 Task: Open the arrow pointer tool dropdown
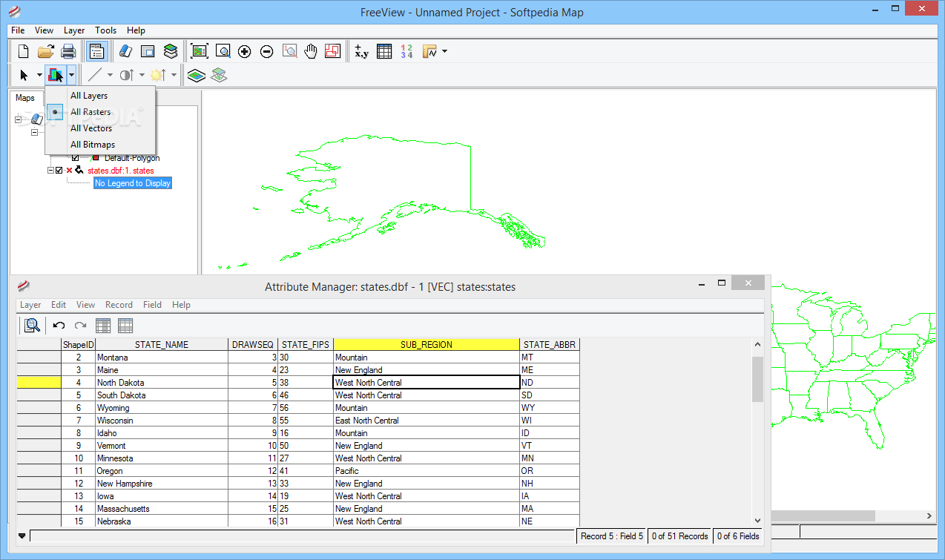(39, 75)
